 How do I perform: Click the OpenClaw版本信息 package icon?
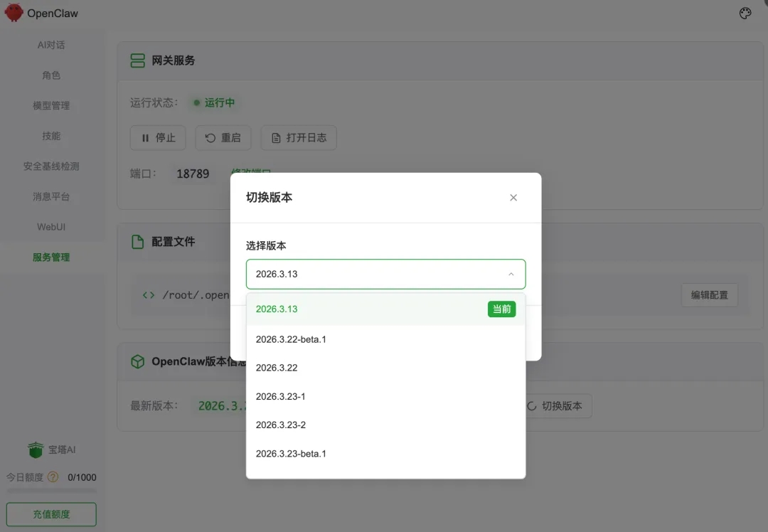coord(137,361)
